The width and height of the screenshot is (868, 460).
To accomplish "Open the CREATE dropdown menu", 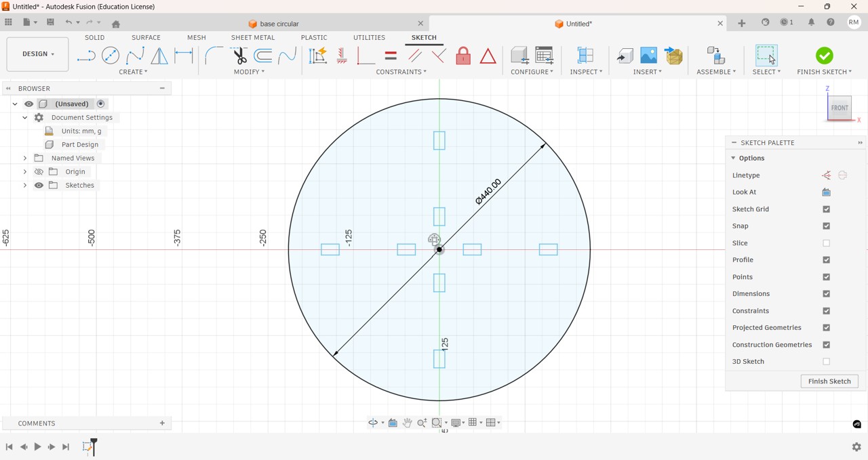I will click(x=133, y=72).
